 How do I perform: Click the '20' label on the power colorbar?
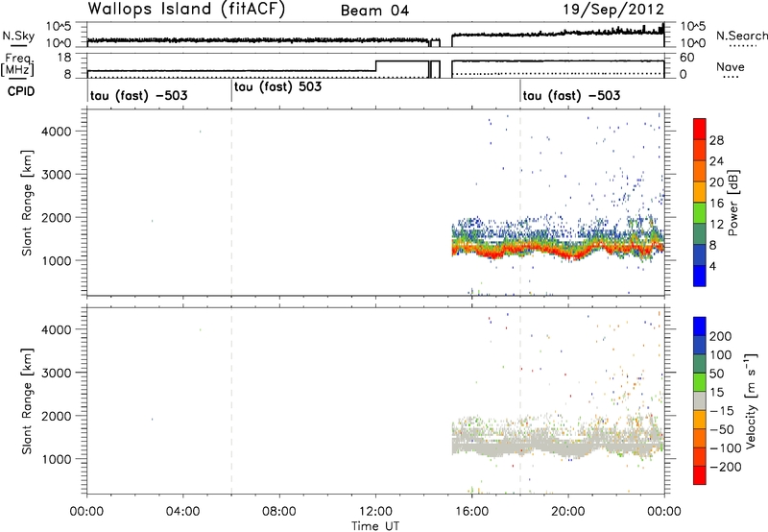pos(716,182)
